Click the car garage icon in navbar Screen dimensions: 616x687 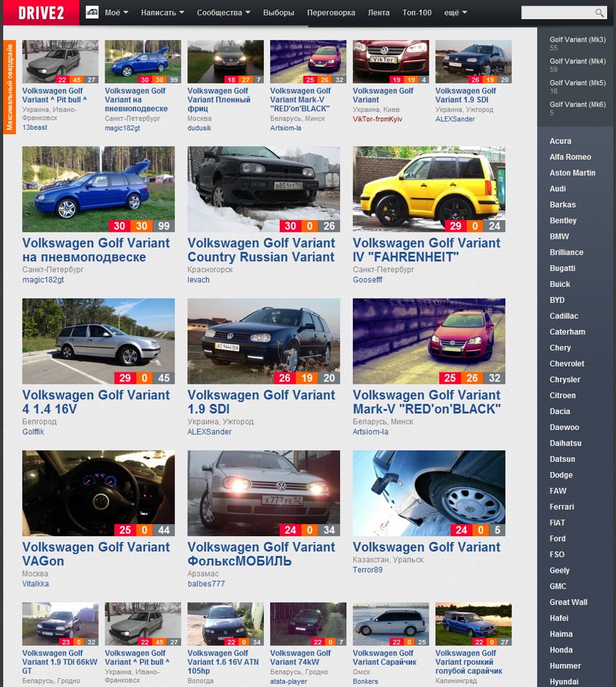tap(92, 12)
